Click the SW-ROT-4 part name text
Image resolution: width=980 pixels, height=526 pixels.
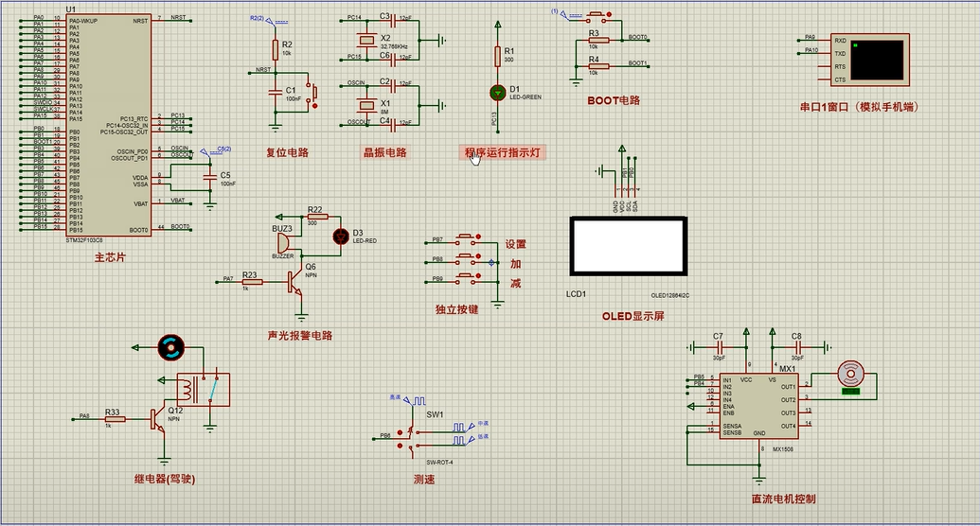[x=439, y=463]
